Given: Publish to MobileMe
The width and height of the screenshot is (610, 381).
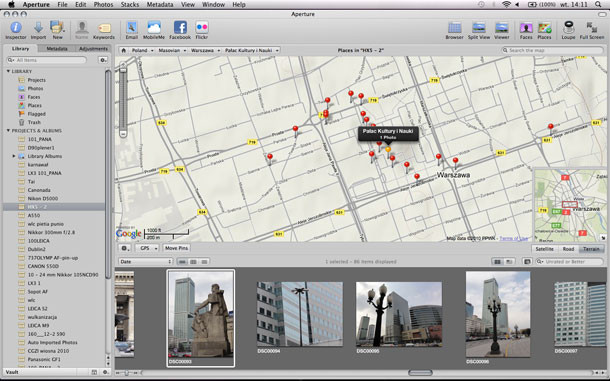Looking at the screenshot, I should 154,30.
